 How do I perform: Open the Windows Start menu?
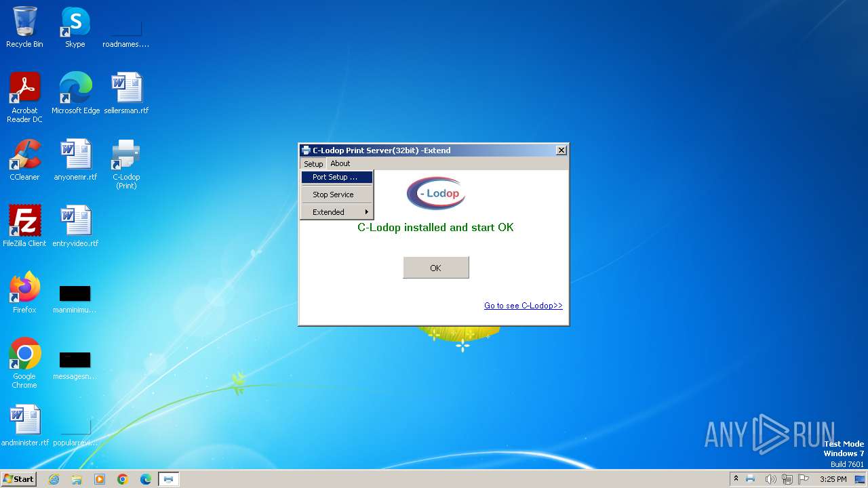pyautogui.click(x=19, y=479)
